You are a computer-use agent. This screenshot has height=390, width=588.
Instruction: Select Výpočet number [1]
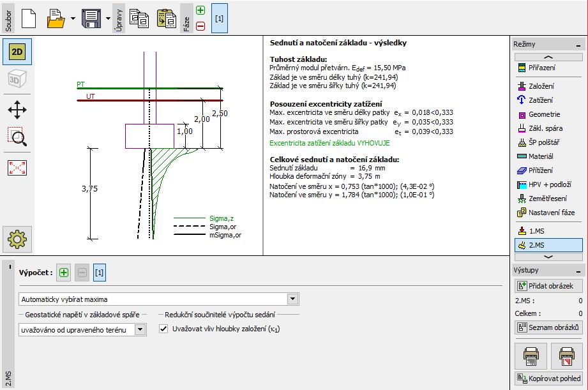(x=100, y=273)
